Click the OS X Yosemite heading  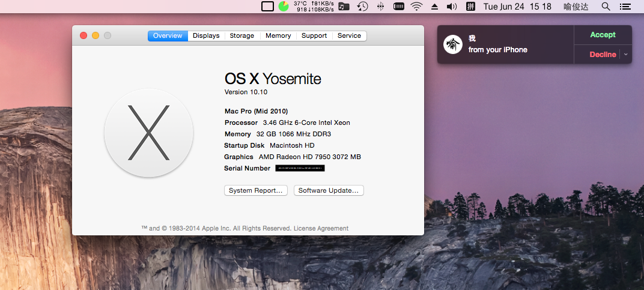tap(273, 79)
